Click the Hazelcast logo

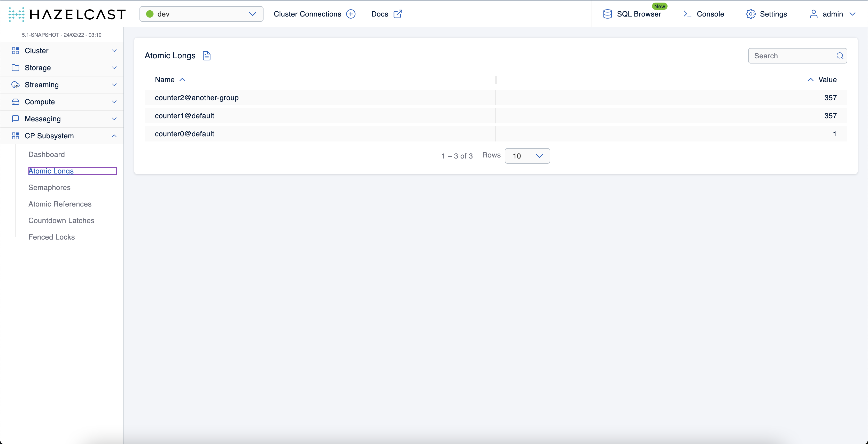67,14
